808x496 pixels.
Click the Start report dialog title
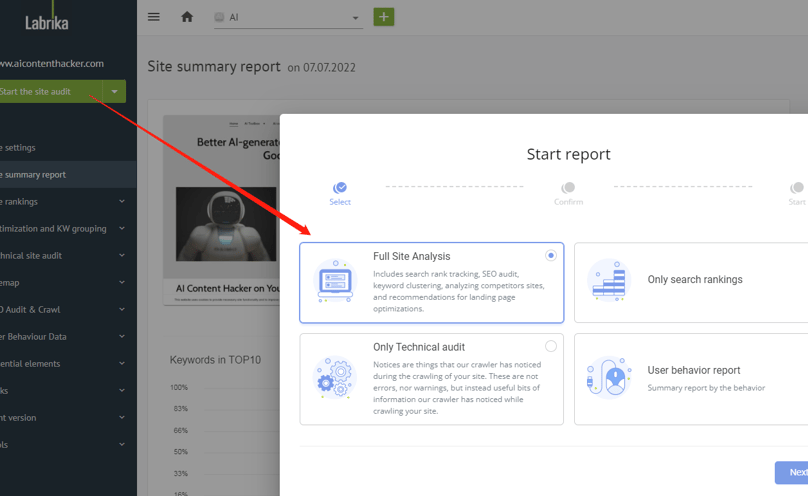coord(568,154)
